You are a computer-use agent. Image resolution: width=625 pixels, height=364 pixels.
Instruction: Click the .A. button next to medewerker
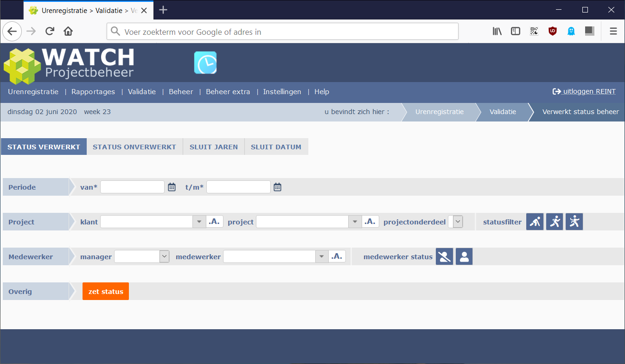[337, 256]
